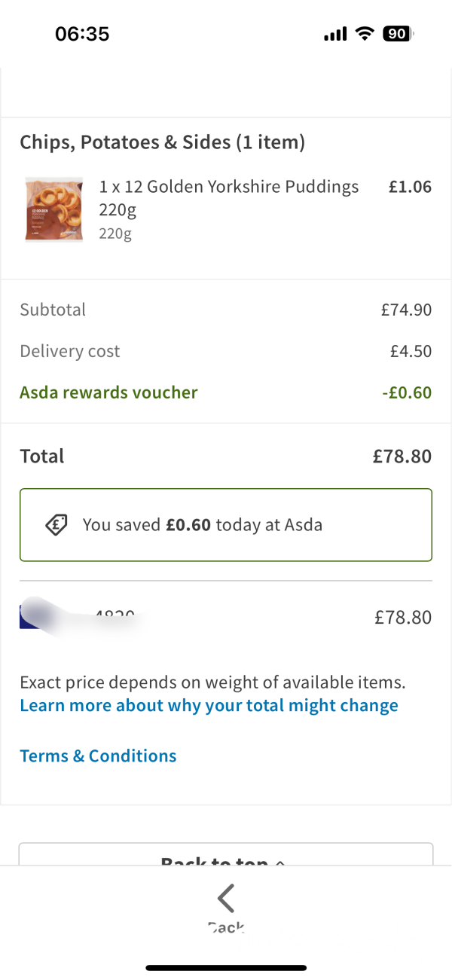Viewport: 452px width, 980px height.
Task: Tap the You saved £0.60 today banner
Action: click(226, 525)
